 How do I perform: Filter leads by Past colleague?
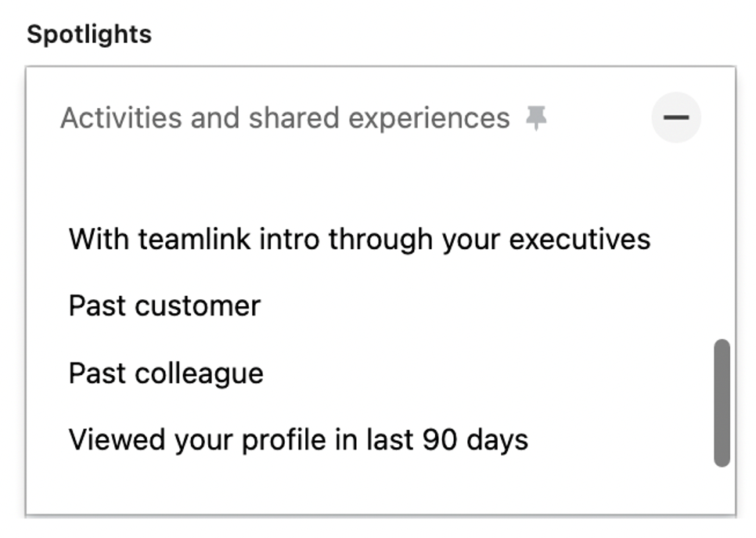166,374
